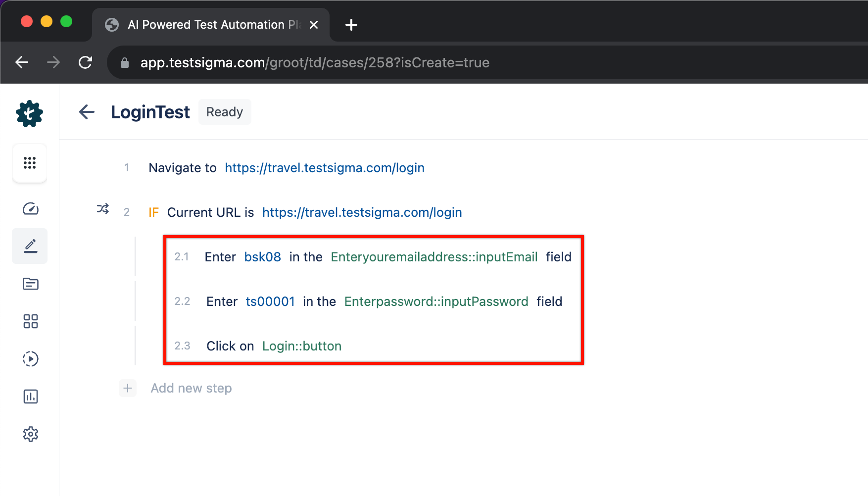868x496 pixels.
Task: Click the macOS red close window button
Action: [27, 21]
